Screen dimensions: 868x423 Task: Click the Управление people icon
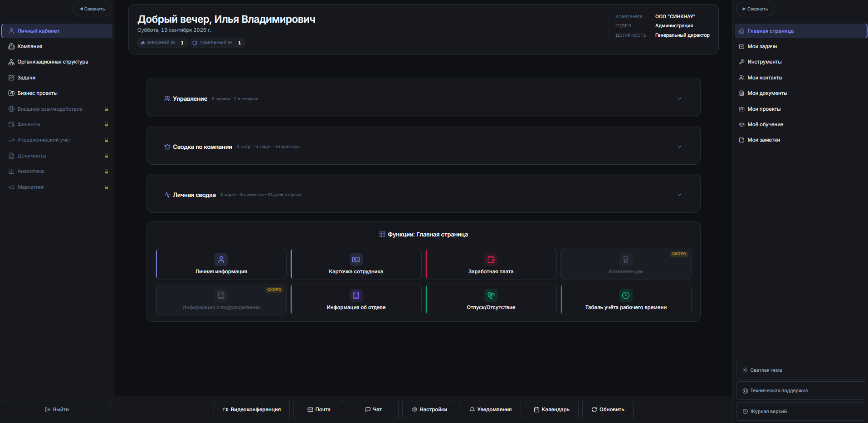(167, 98)
